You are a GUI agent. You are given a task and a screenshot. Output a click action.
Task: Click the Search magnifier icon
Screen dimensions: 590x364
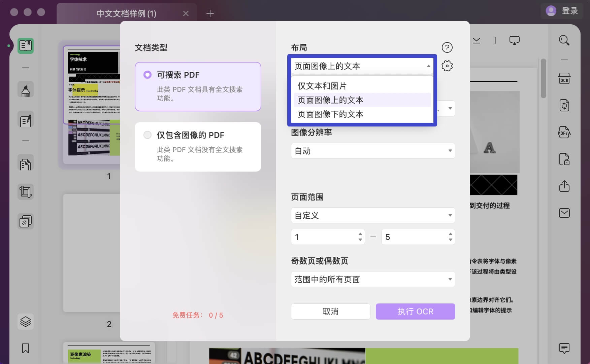click(x=564, y=40)
